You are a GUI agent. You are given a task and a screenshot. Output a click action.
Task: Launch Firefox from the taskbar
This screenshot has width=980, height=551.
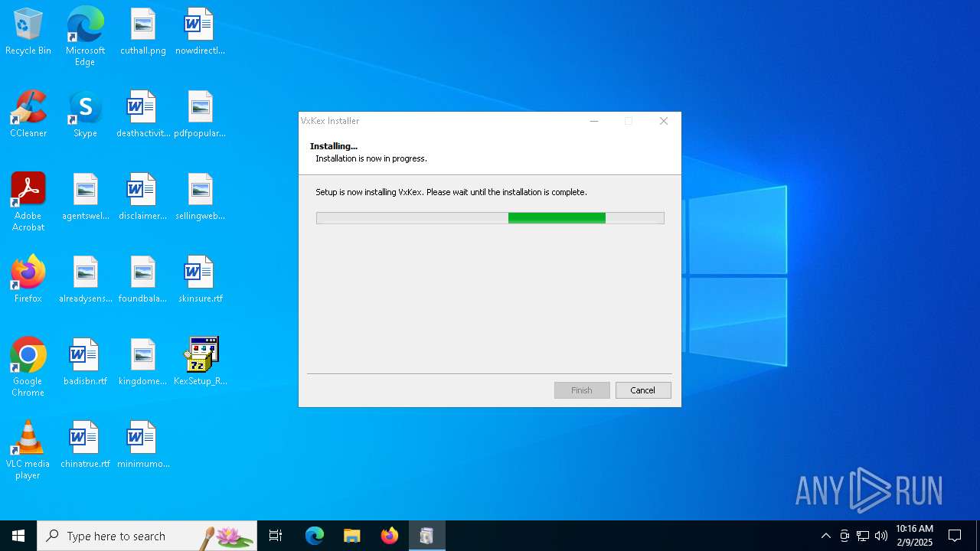[x=389, y=536]
